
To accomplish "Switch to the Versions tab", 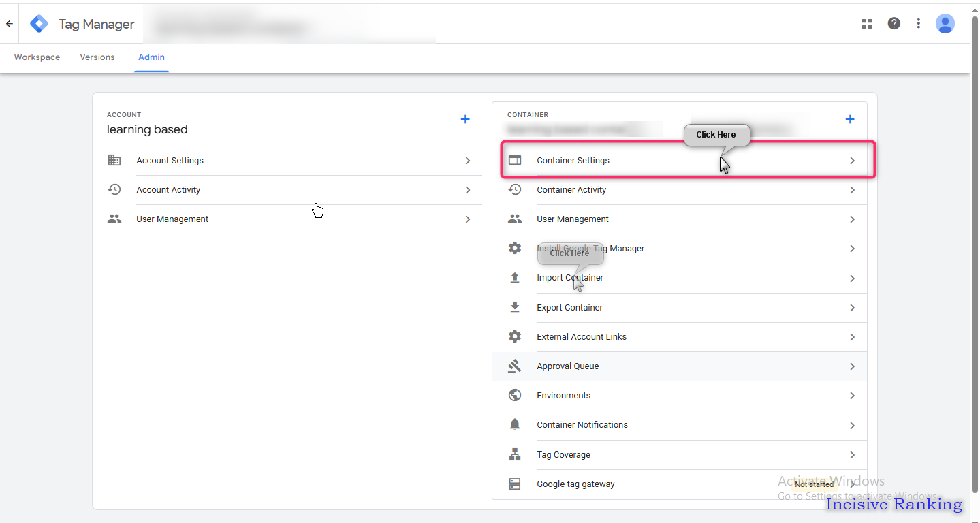I will [x=97, y=57].
